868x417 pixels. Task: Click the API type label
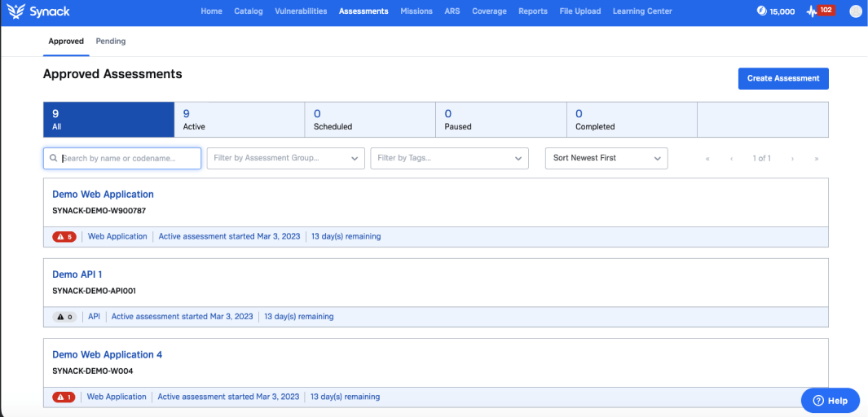(x=94, y=317)
